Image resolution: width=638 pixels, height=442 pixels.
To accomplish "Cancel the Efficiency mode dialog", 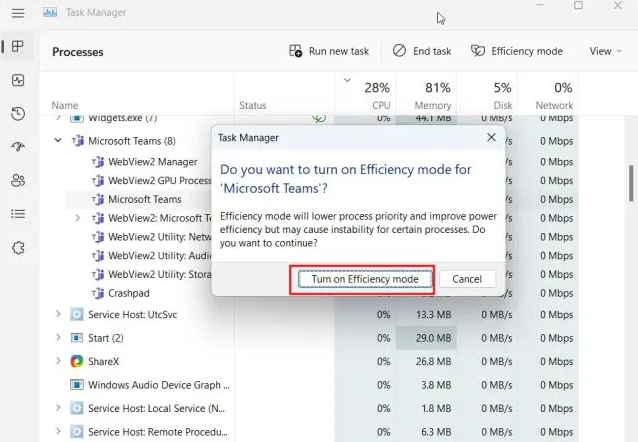I will pyautogui.click(x=467, y=279).
